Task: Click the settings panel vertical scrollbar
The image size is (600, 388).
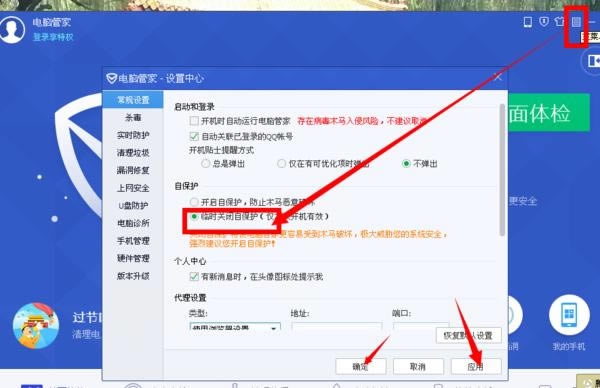Action: pyautogui.click(x=502, y=170)
